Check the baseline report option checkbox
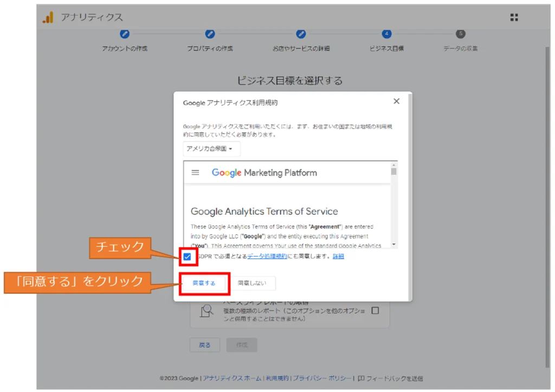The height and width of the screenshot is (392, 555). [375, 311]
